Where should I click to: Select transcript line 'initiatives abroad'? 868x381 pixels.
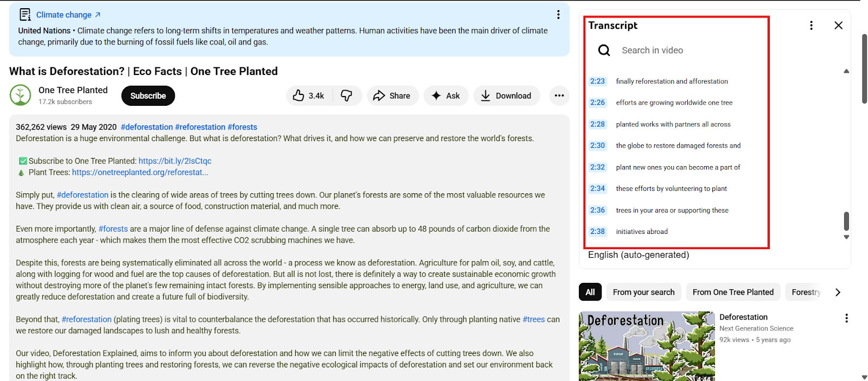pyautogui.click(x=642, y=232)
